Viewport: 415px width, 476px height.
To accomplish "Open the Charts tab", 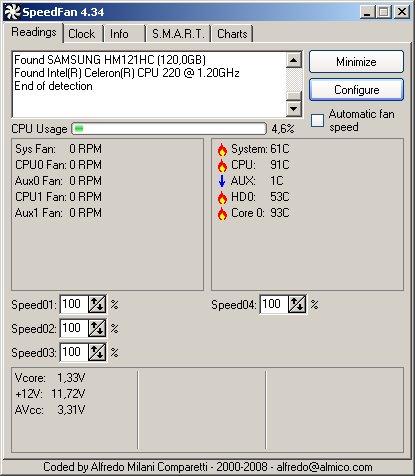I will pos(232,34).
